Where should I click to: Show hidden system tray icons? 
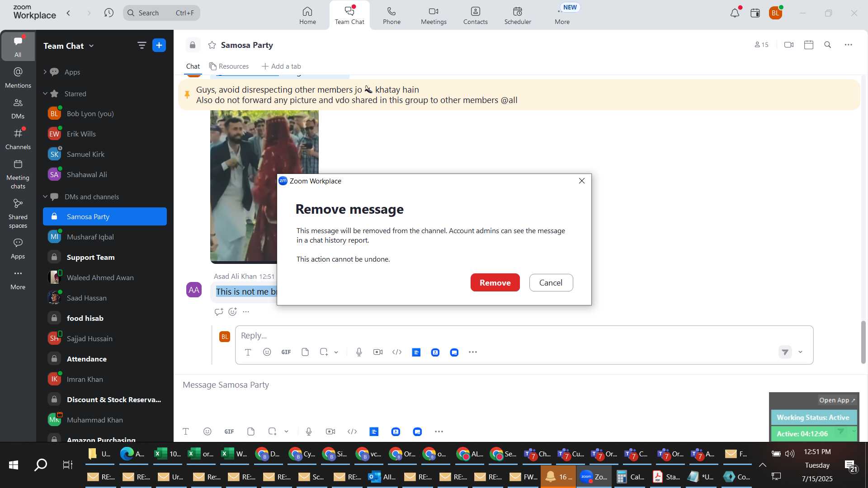(763, 465)
